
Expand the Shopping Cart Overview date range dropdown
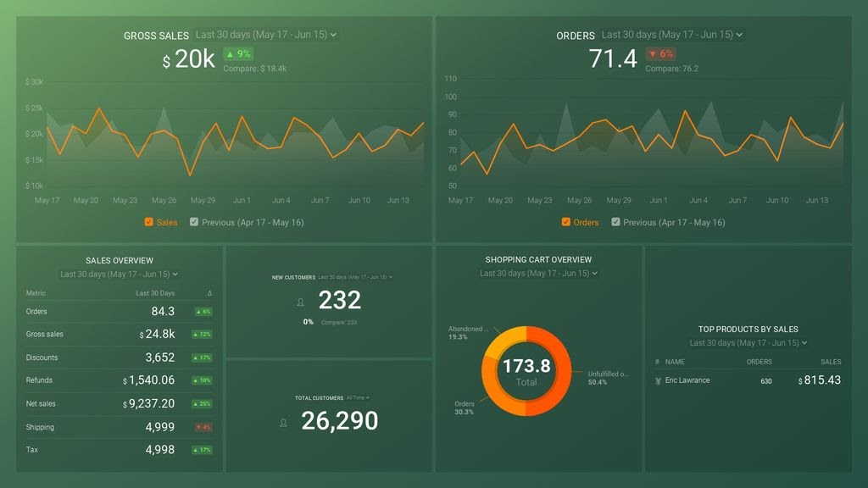tap(538, 274)
